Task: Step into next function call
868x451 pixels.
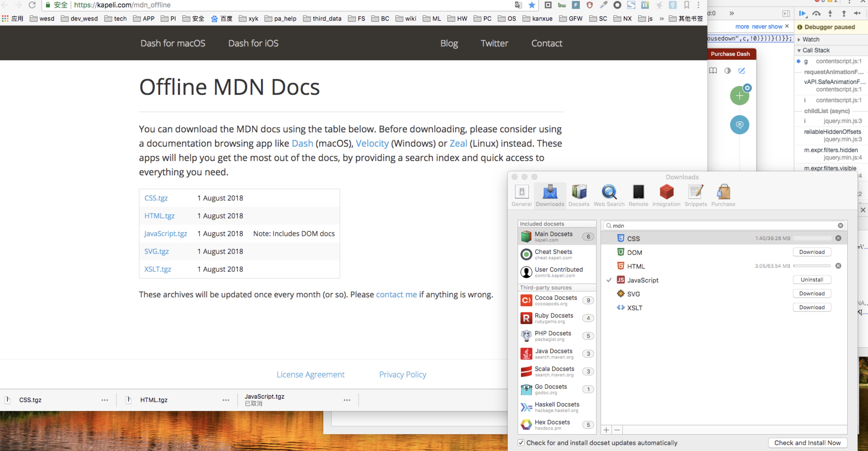Action: coord(830,13)
